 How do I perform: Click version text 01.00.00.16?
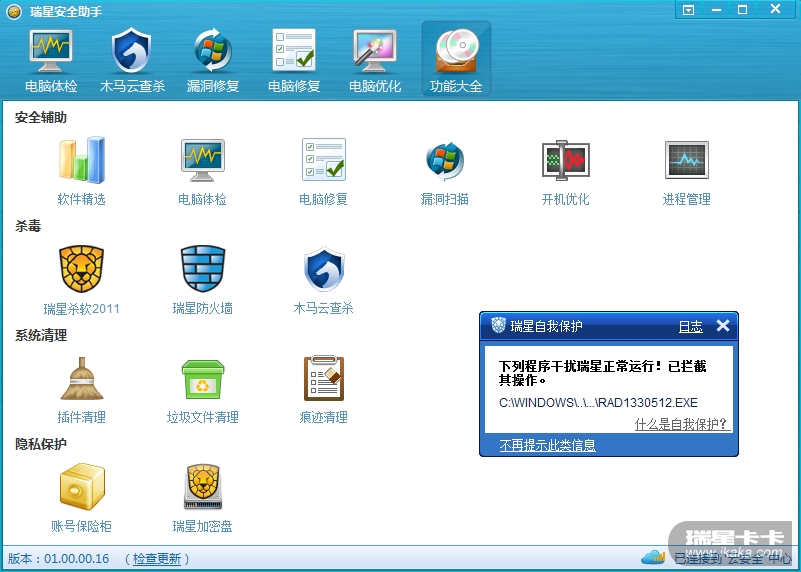77,559
